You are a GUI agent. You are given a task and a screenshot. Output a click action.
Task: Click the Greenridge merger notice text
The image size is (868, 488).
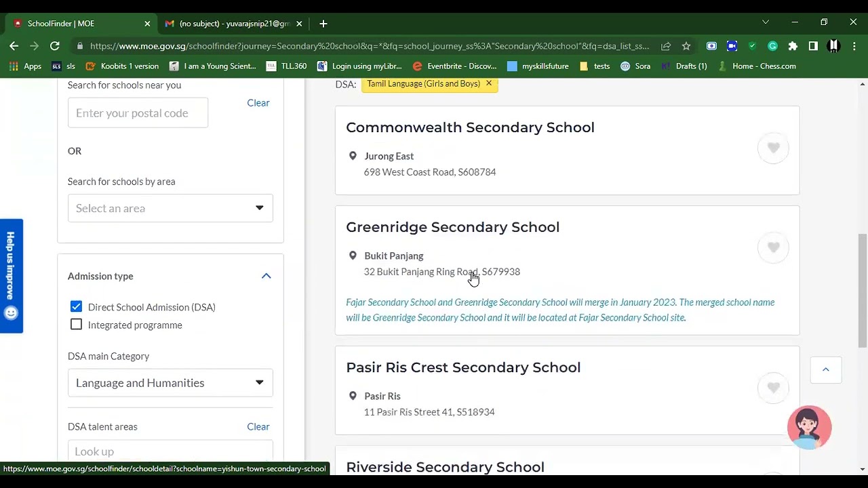(560, 310)
